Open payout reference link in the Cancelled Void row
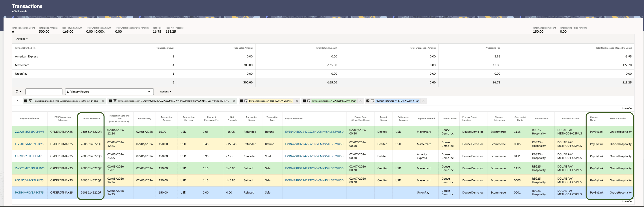 tap(314, 156)
